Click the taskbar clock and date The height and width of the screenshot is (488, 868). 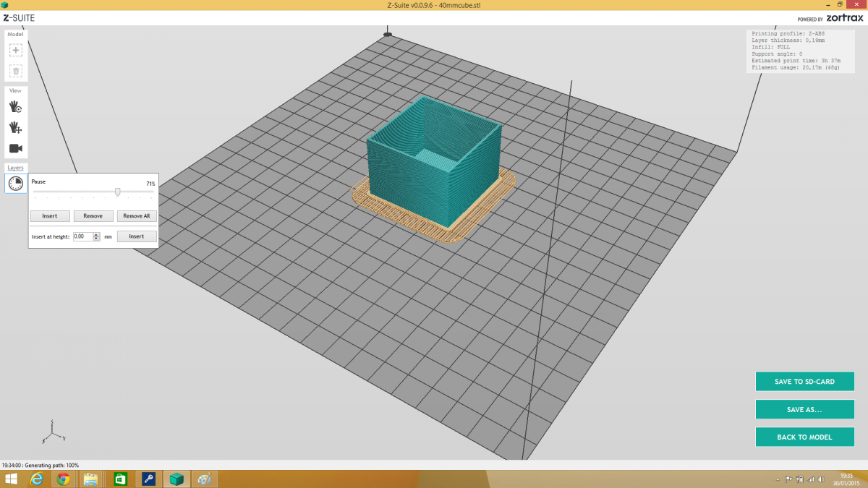pos(847,479)
